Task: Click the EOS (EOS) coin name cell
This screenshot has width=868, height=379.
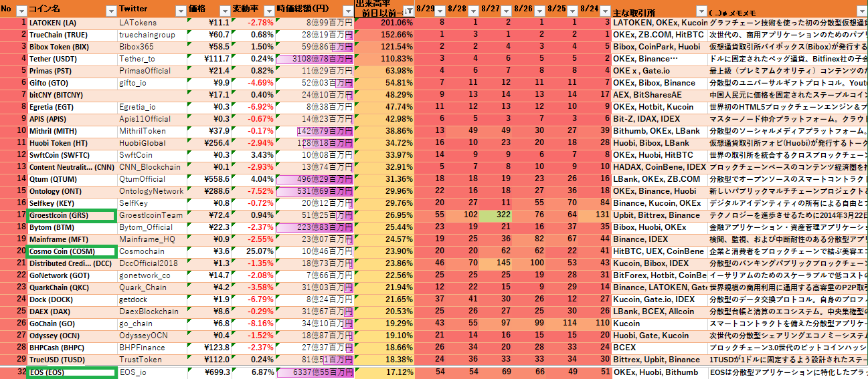Action: click(72, 372)
